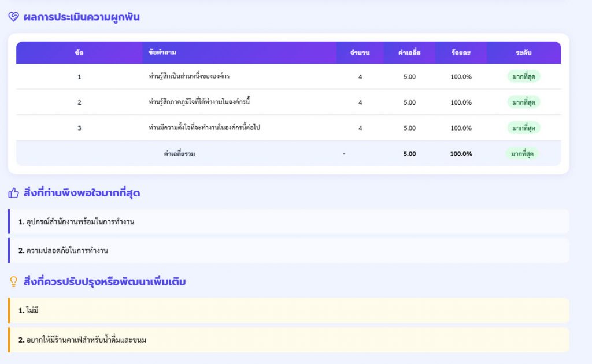
Task: Click the ข้อ column header
Action: 79,53
